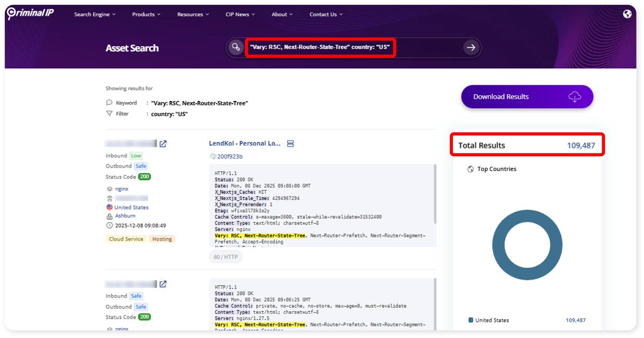Open the LendKol - Personal Lo... result
The height and width of the screenshot is (338, 644).
(245, 143)
